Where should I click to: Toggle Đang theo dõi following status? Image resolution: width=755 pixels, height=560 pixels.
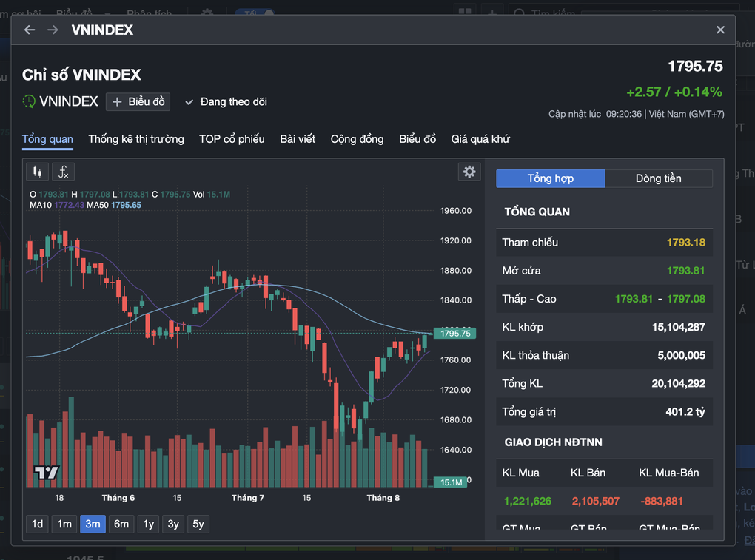[226, 101]
